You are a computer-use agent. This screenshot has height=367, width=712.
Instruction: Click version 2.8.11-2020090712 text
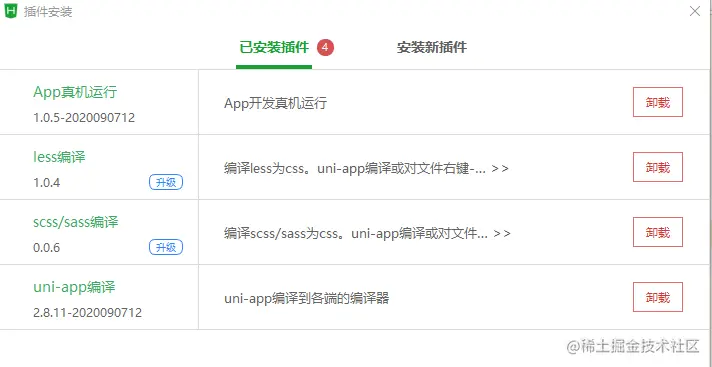(x=88, y=313)
